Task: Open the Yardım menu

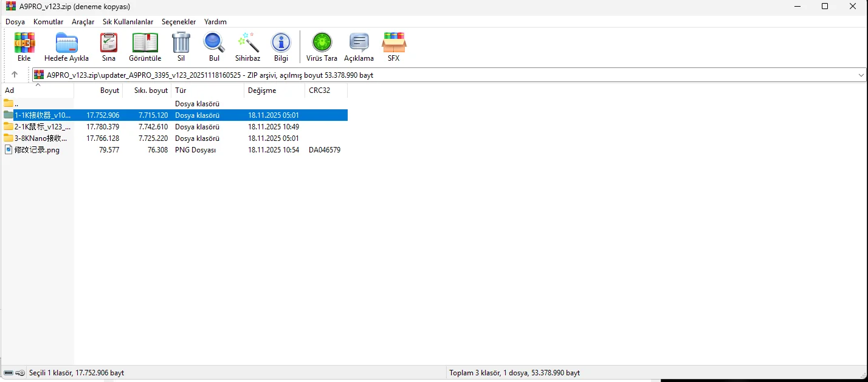Action: (x=215, y=21)
